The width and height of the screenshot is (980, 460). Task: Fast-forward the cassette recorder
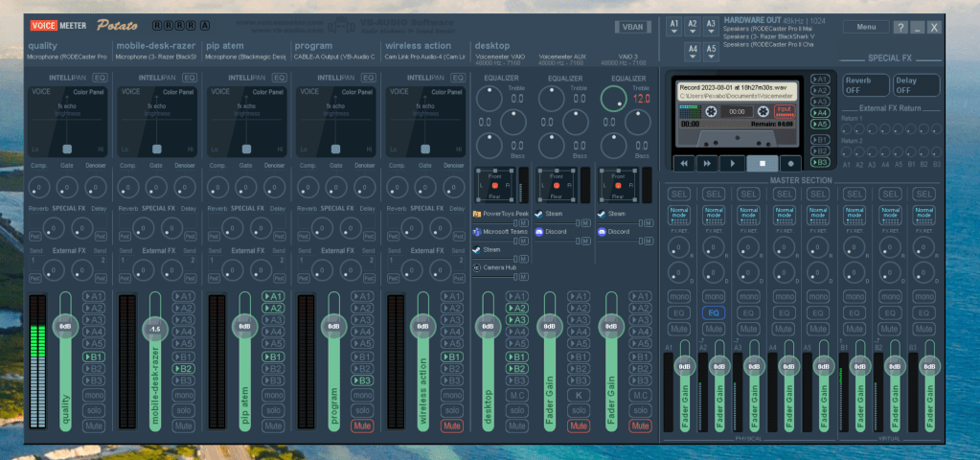707,163
